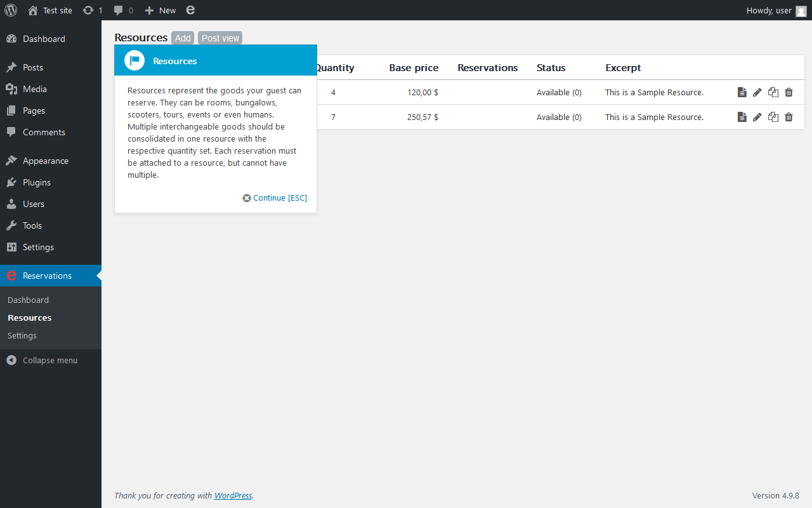Click the pencil edit icon for the 120,00 $ resource
The width and height of the screenshot is (812, 508).
pyautogui.click(x=757, y=93)
